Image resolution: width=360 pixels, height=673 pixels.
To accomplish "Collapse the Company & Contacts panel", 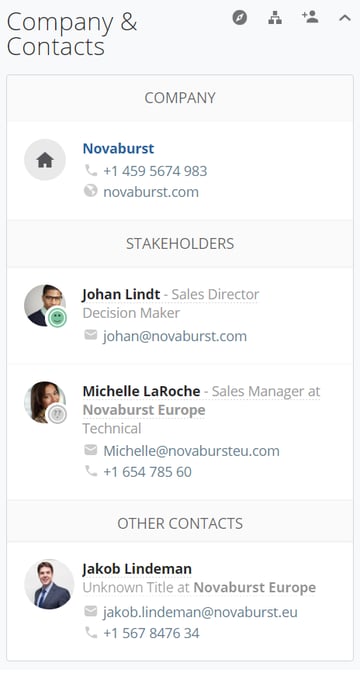I will point(345,18).
